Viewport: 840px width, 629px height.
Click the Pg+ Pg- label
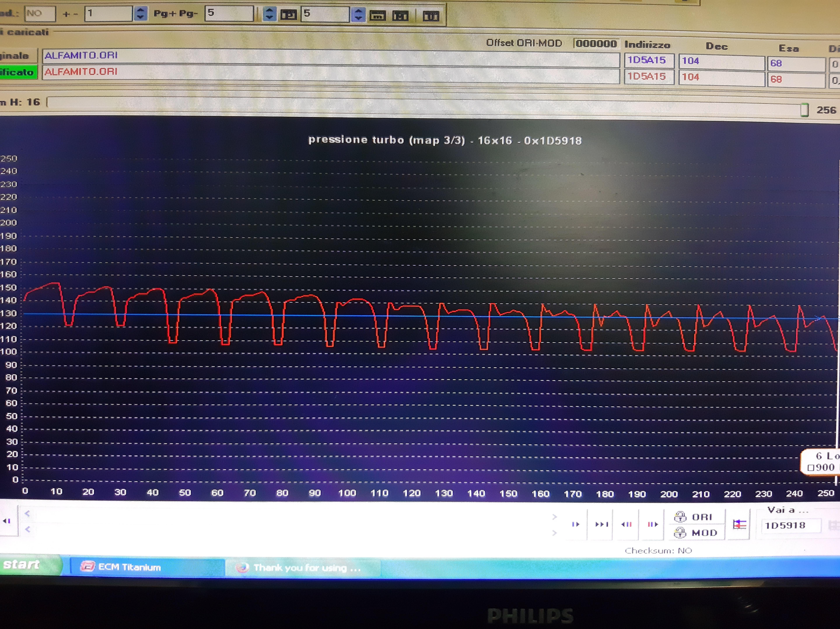(176, 14)
